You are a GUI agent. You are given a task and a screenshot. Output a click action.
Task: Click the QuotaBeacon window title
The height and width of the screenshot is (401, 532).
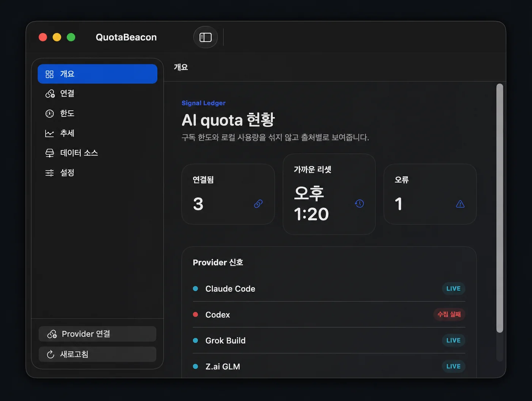[126, 37]
